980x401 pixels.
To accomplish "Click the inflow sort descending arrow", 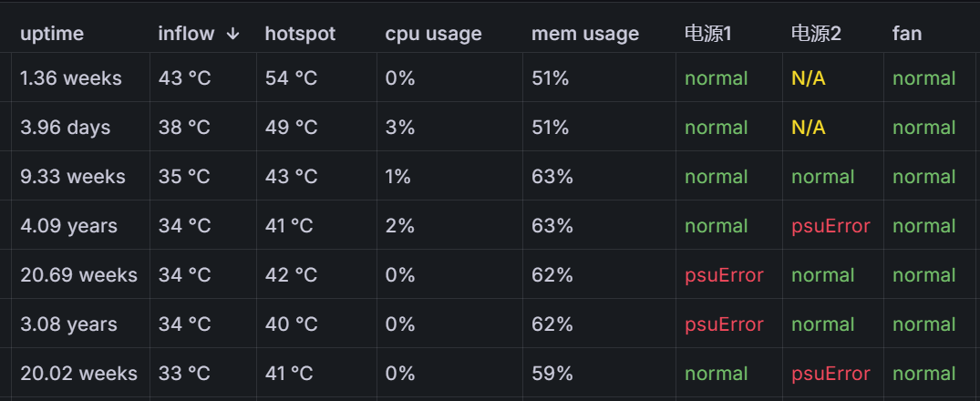I will click(232, 34).
